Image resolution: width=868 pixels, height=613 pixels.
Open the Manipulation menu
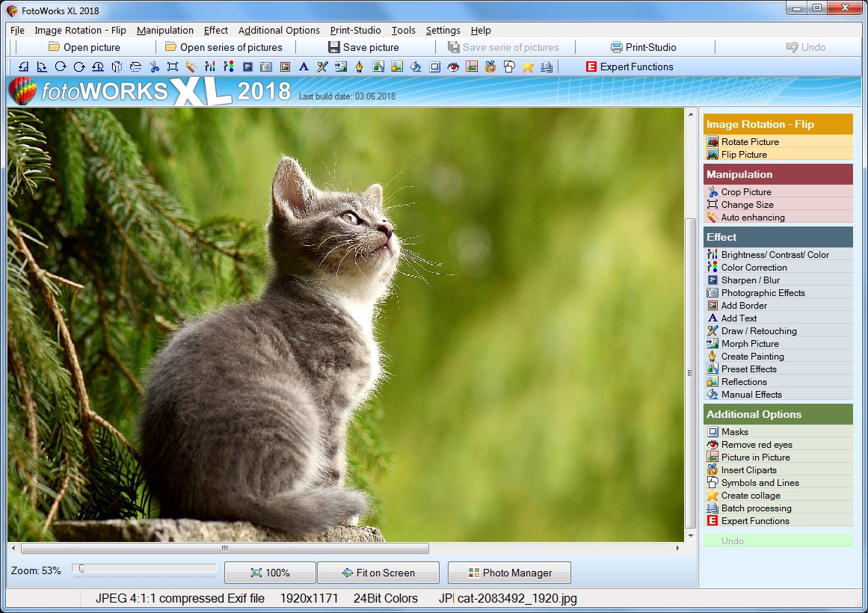(165, 31)
